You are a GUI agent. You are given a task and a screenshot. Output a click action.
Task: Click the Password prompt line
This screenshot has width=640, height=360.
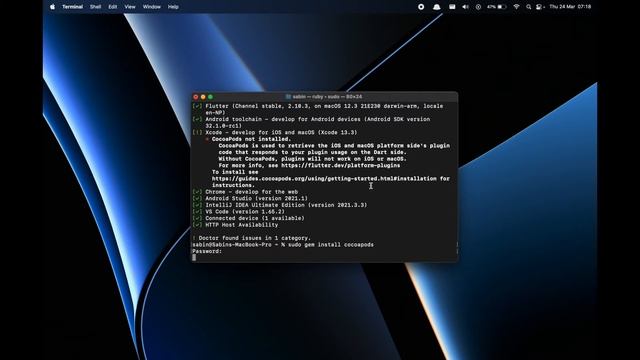pos(207,251)
